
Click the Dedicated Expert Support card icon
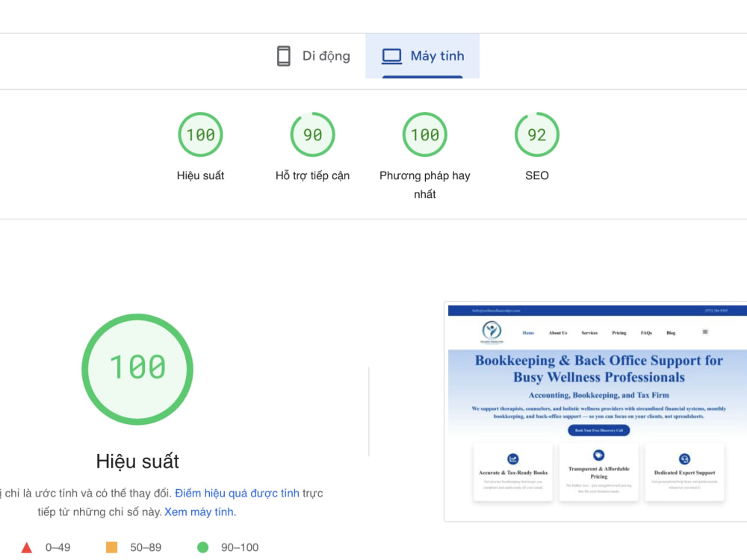[x=684, y=458]
